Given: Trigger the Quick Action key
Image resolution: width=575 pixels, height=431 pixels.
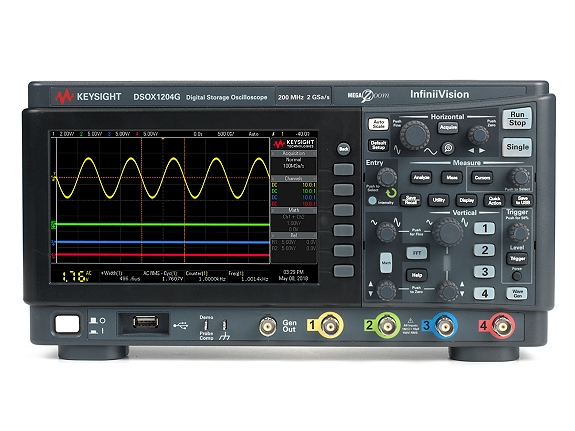Looking at the screenshot, I should [494, 200].
